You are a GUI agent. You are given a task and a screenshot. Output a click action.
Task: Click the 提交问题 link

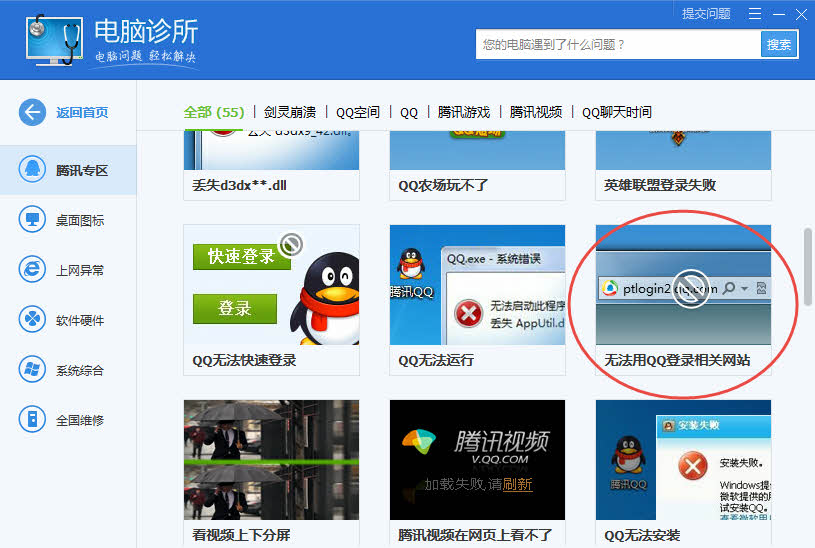706,14
